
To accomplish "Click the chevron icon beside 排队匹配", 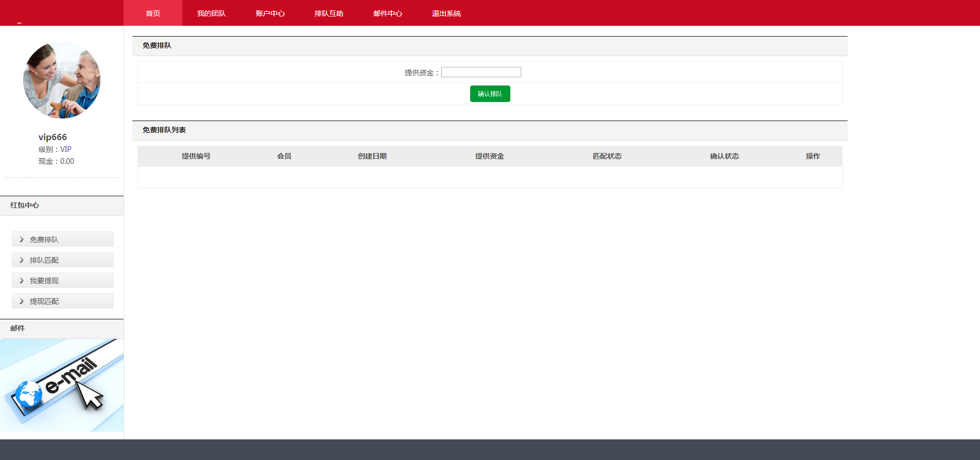I will (22, 260).
